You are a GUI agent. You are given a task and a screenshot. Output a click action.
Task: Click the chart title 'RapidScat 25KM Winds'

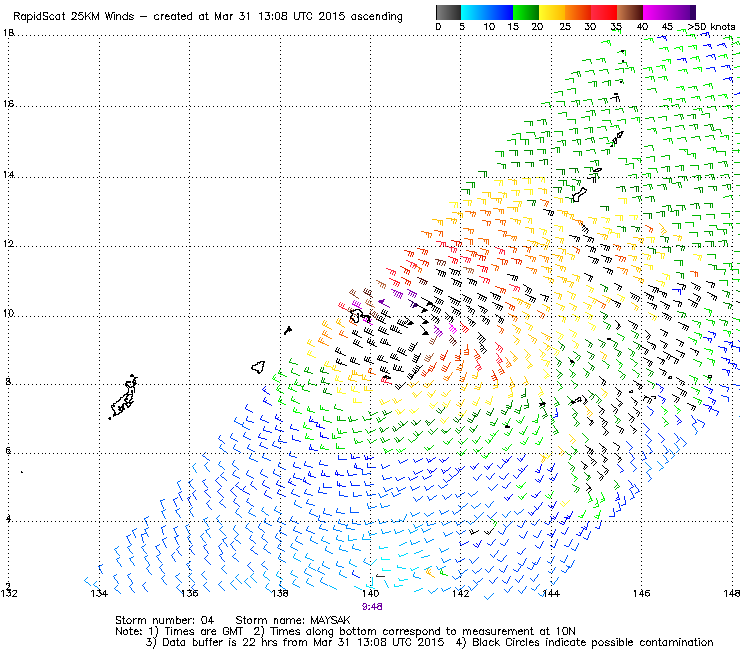point(73,17)
